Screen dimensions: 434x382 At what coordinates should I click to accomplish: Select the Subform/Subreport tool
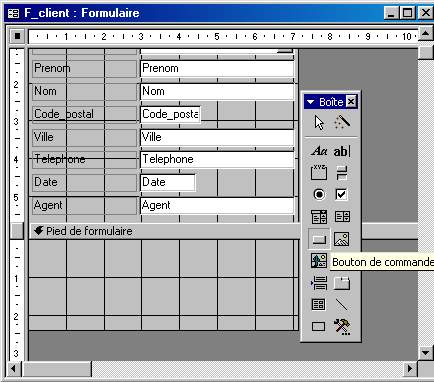[319, 304]
